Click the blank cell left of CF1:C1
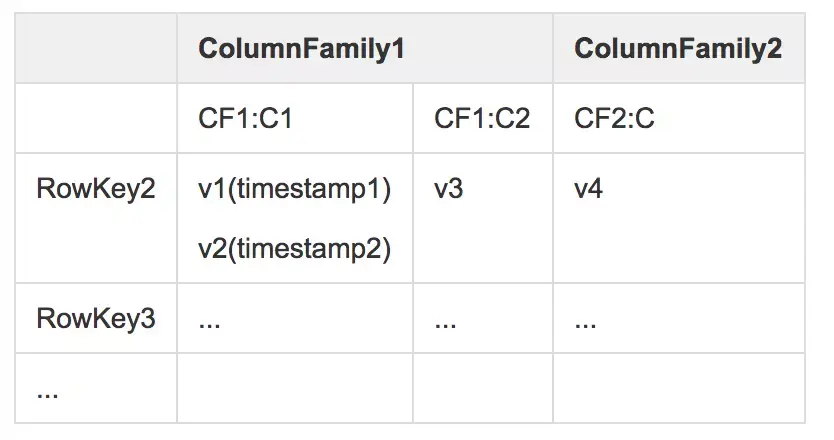Viewport: 834px width, 440px height. [x=96, y=119]
